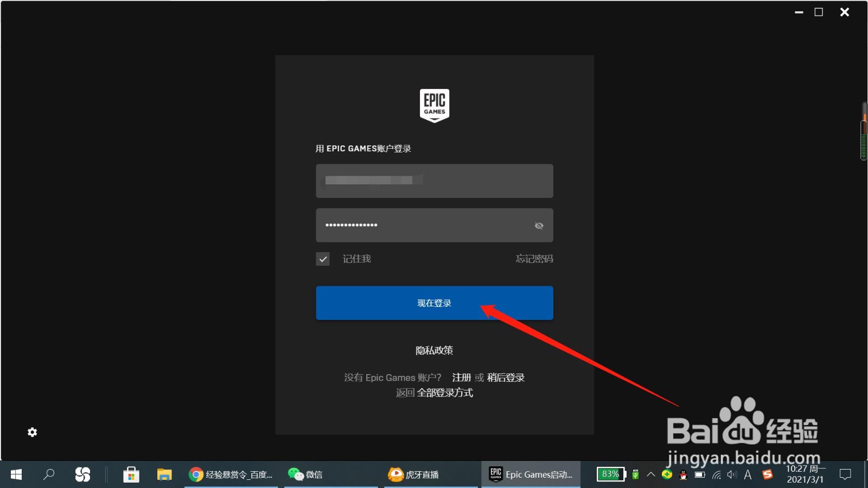This screenshot has height=488, width=868.
Task: Switch to 虎牙直播 taskbar window
Action: coord(431,474)
